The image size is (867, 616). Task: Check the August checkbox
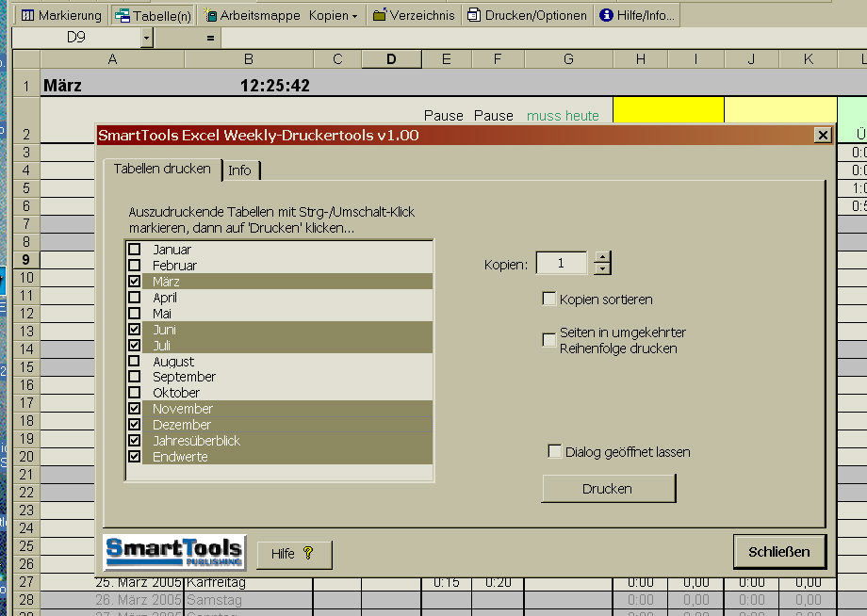(135, 362)
